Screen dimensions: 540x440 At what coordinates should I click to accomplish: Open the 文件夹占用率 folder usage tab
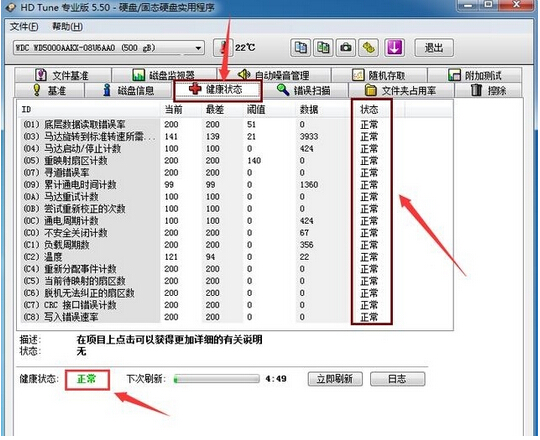[x=401, y=90]
